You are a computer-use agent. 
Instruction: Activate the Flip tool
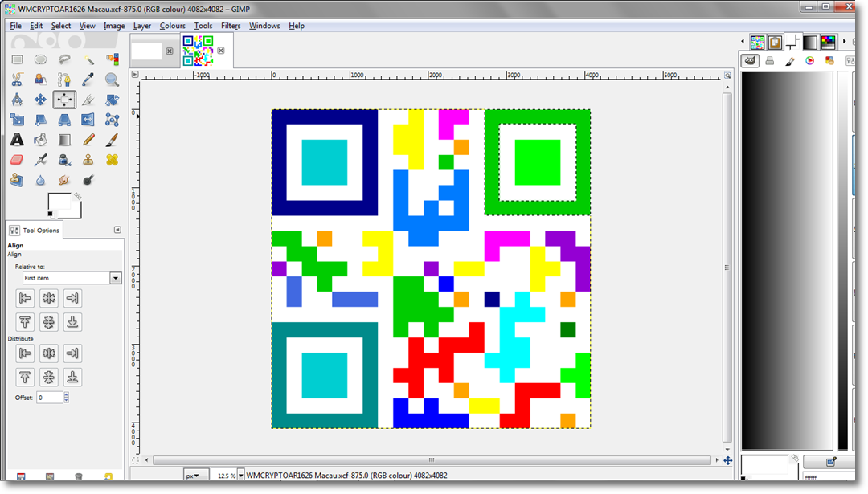pos(88,120)
